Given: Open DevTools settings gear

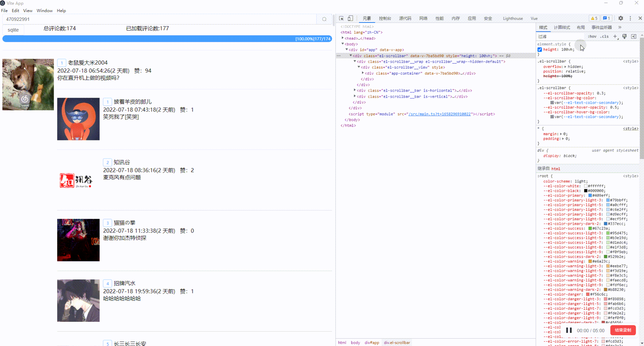Looking at the screenshot, I should (621, 18).
